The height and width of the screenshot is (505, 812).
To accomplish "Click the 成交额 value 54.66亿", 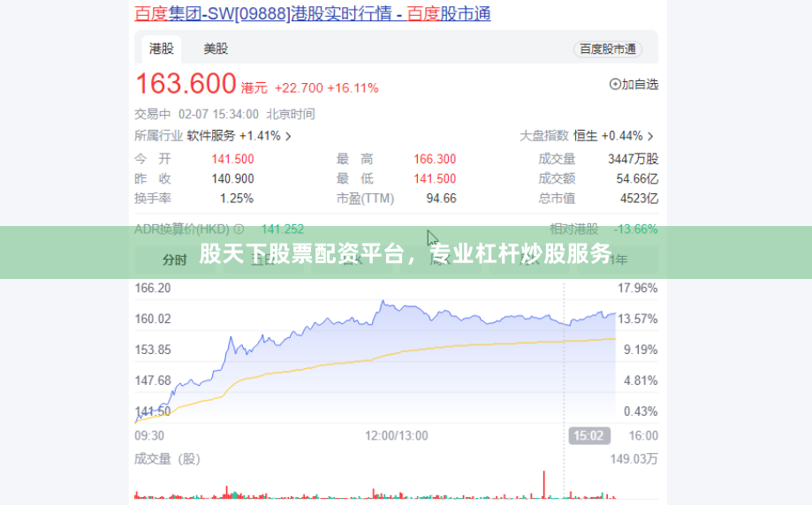I will tap(637, 178).
